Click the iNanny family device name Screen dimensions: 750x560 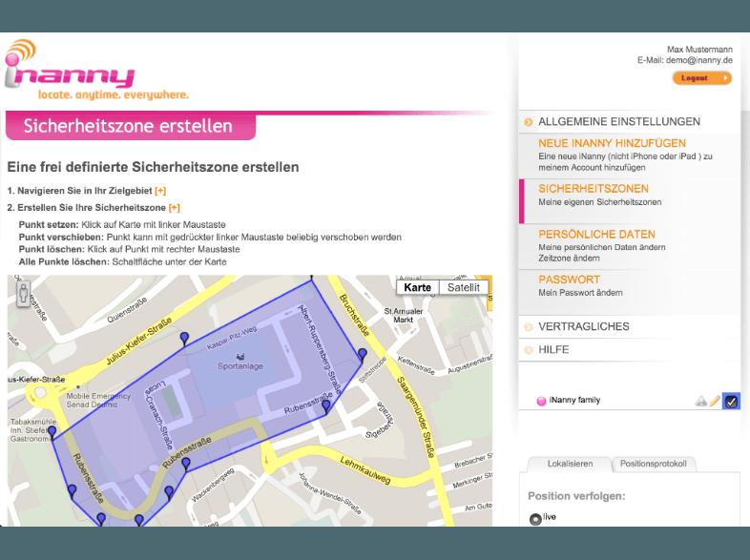(574, 401)
